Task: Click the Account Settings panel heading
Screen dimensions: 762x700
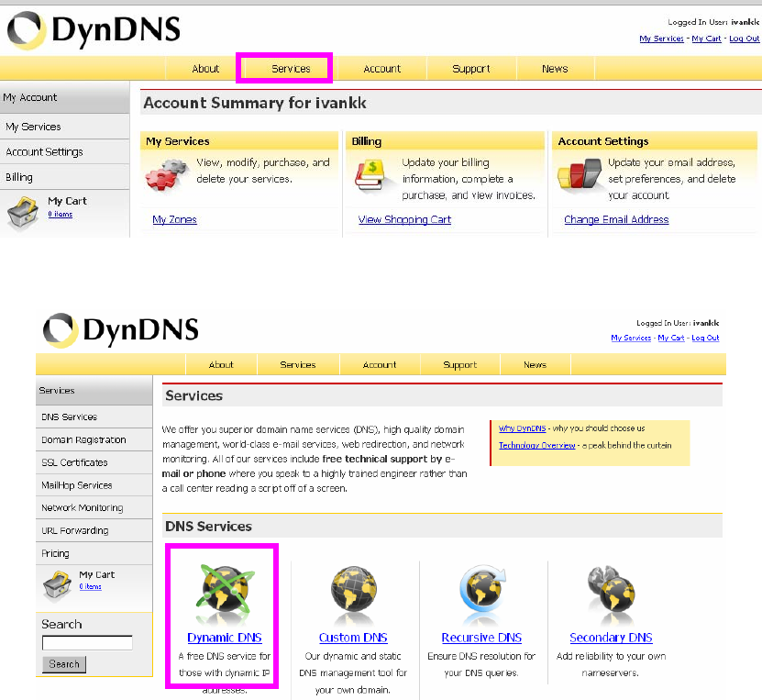Action: (603, 141)
